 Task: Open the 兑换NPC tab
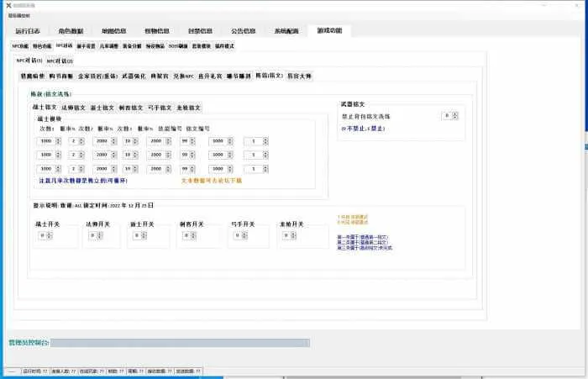click(x=184, y=76)
